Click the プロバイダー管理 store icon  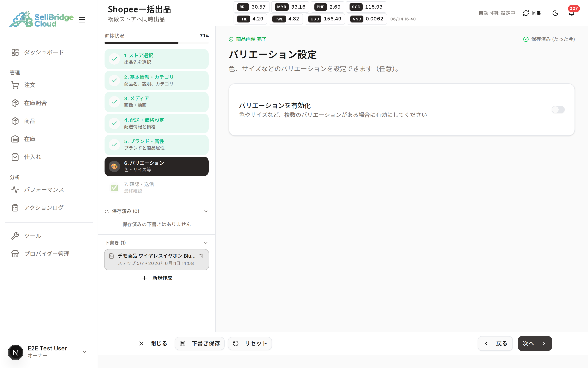(x=15, y=254)
